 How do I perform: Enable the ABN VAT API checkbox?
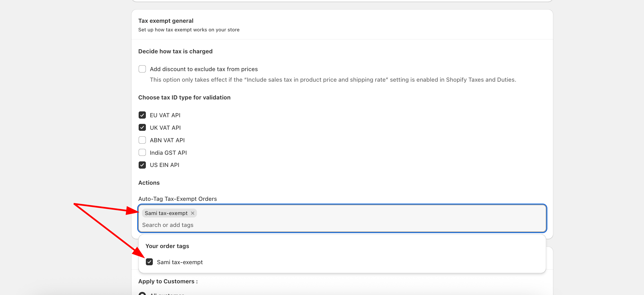click(142, 140)
